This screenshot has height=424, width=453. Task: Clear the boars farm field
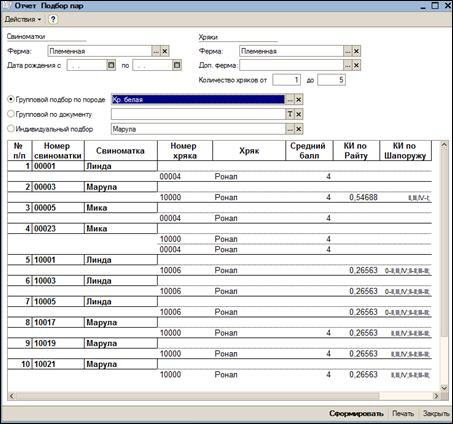point(356,51)
